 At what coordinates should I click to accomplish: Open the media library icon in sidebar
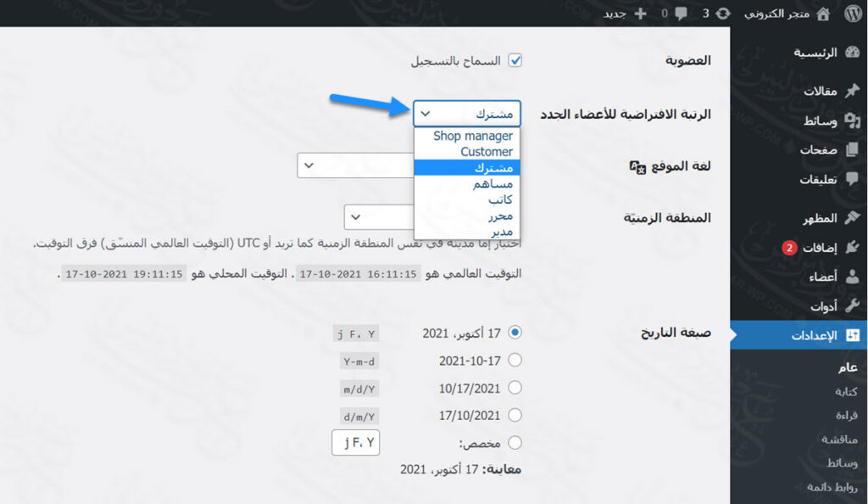852,120
